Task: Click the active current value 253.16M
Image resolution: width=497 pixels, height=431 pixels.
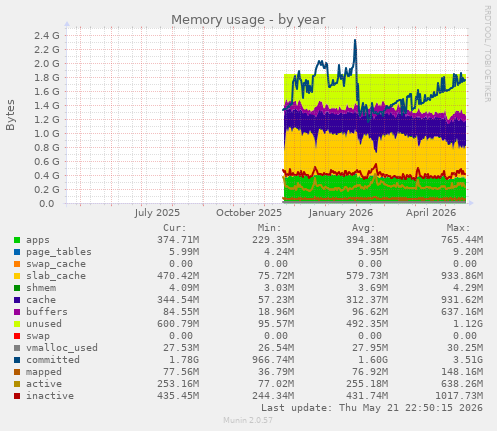Action: pos(178,384)
